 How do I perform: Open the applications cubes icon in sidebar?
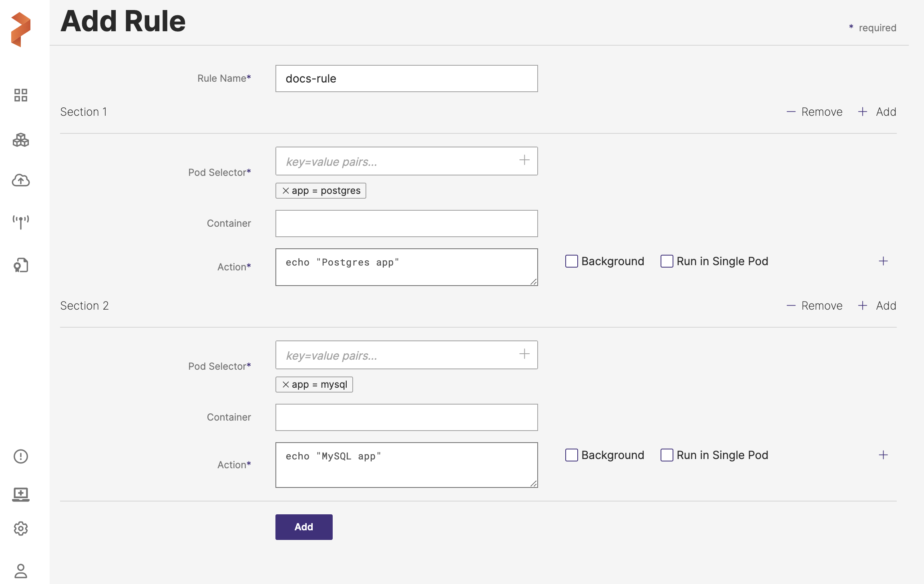(20, 140)
